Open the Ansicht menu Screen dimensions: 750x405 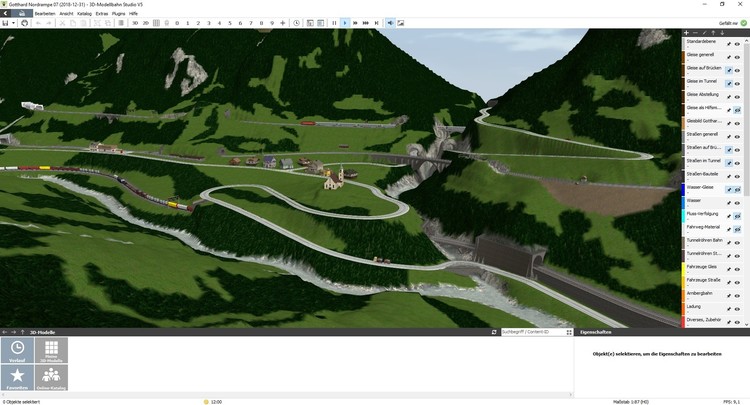(66, 14)
